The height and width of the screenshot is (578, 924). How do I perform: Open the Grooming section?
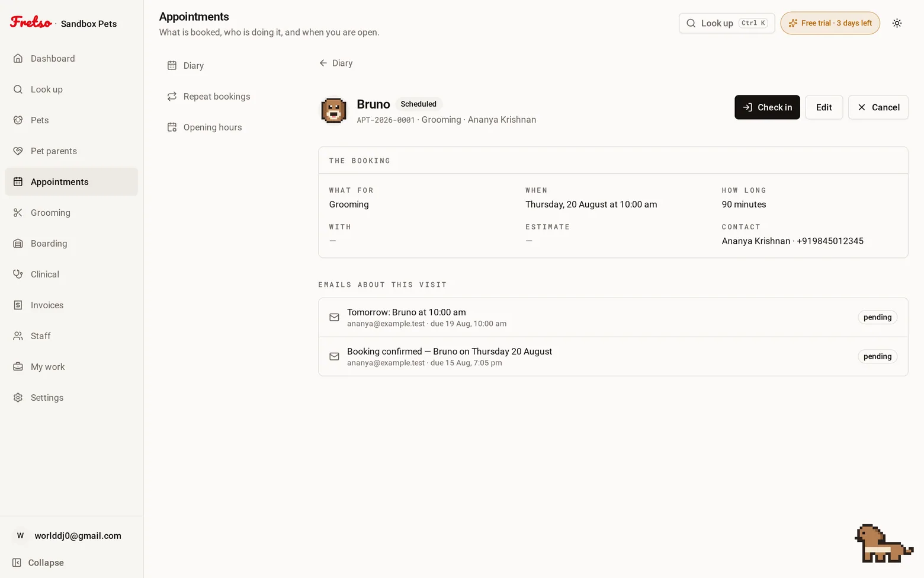click(71, 213)
